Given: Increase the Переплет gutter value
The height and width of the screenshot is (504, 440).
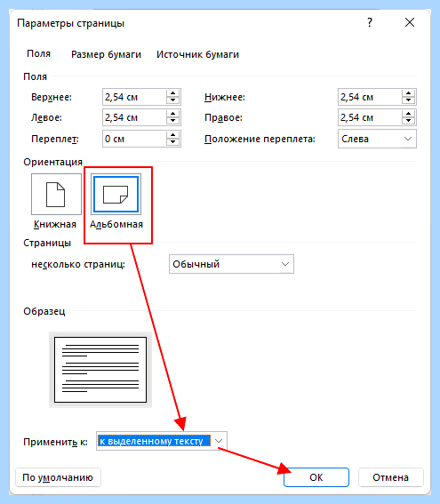Looking at the screenshot, I should point(173,135).
